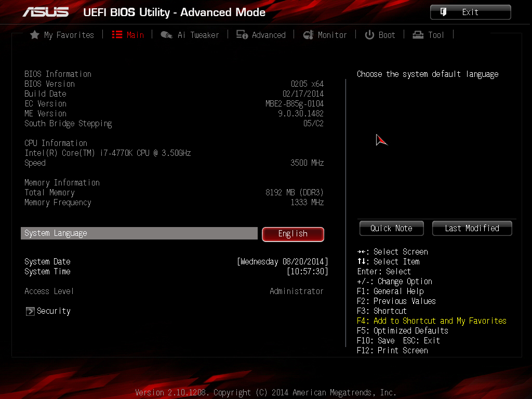This screenshot has width=532, height=399.
Task: Click the Boot power icon
Action: (369, 35)
